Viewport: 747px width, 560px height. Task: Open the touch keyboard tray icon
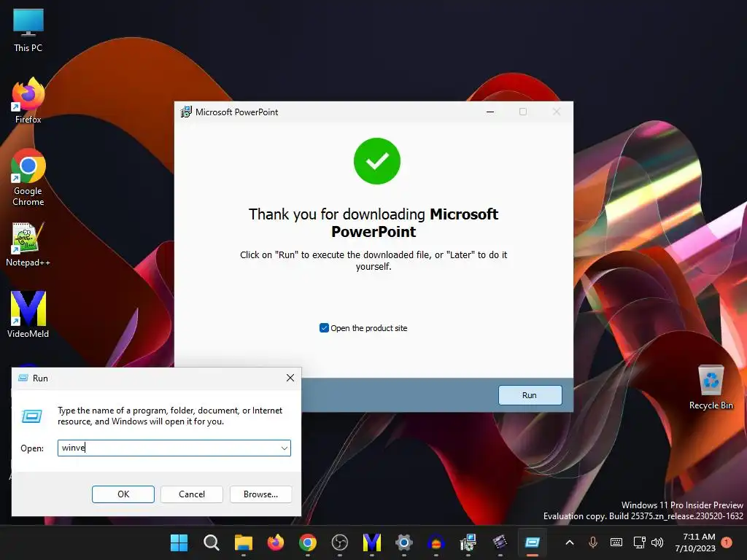point(616,542)
